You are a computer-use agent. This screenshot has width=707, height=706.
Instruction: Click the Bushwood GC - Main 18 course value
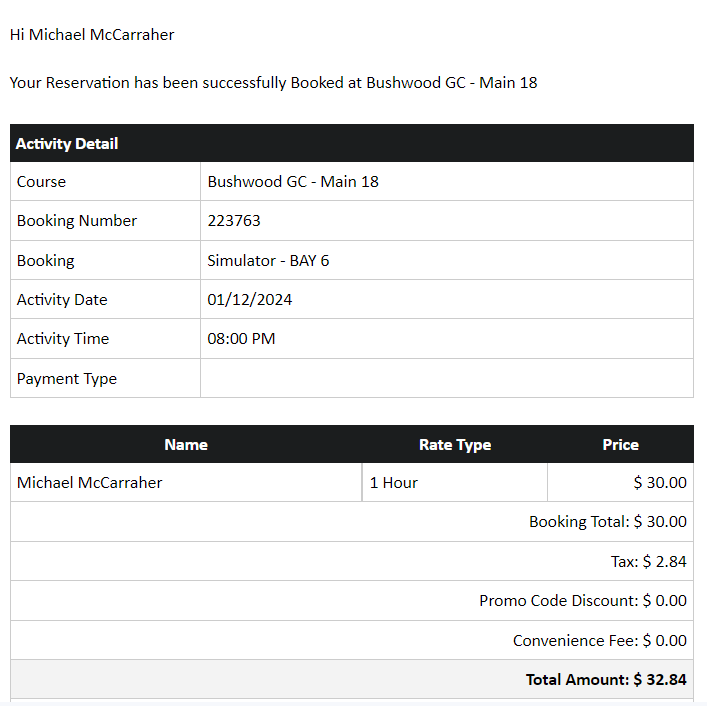(293, 182)
